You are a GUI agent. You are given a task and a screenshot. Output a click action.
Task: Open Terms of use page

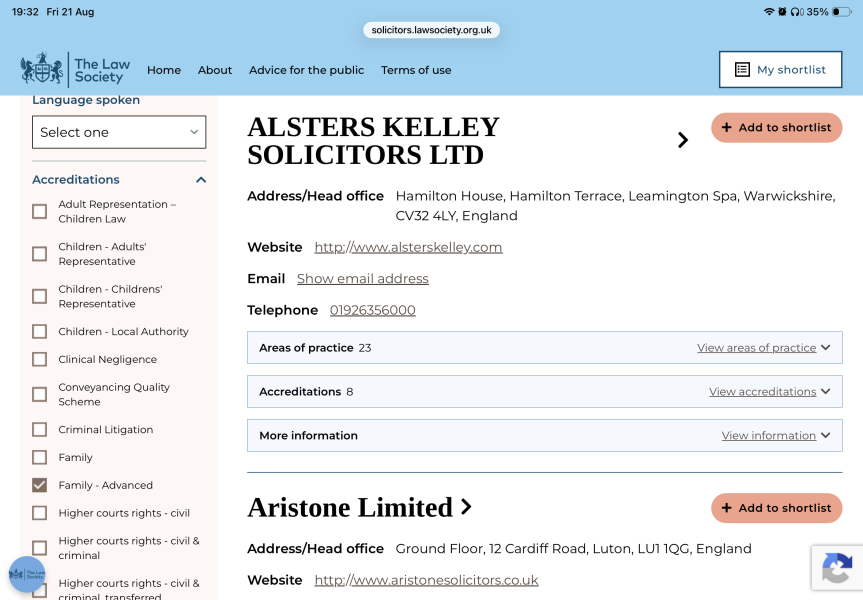[x=416, y=70]
